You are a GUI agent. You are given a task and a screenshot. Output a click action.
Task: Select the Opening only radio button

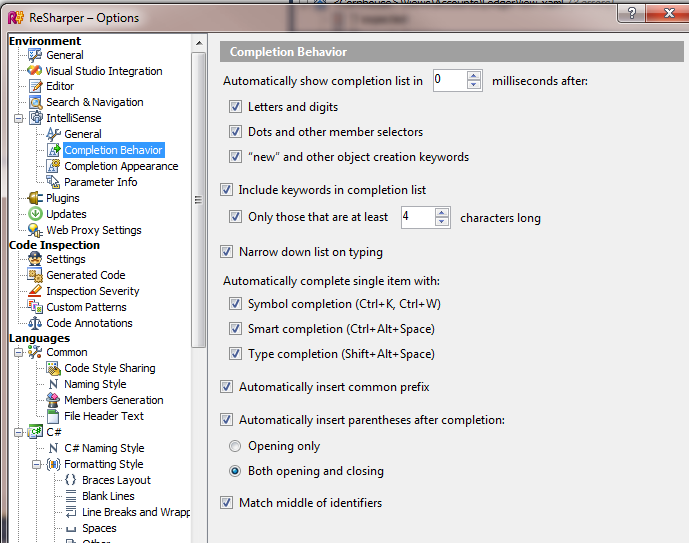point(235,446)
